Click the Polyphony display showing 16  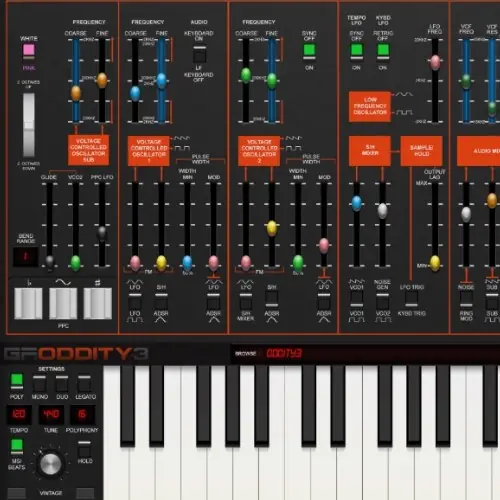82,414
